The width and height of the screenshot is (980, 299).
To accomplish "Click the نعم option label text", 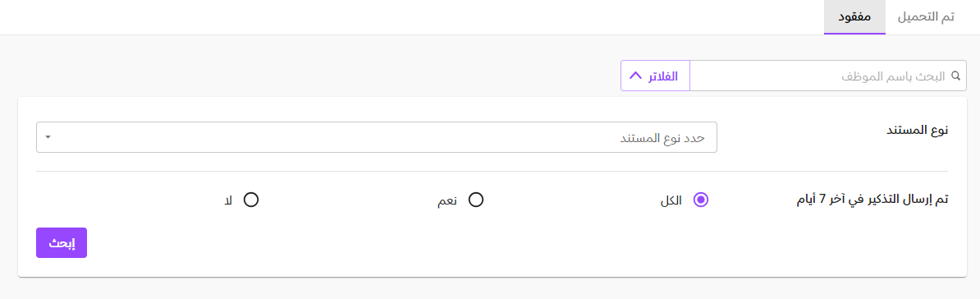I will [x=446, y=200].
